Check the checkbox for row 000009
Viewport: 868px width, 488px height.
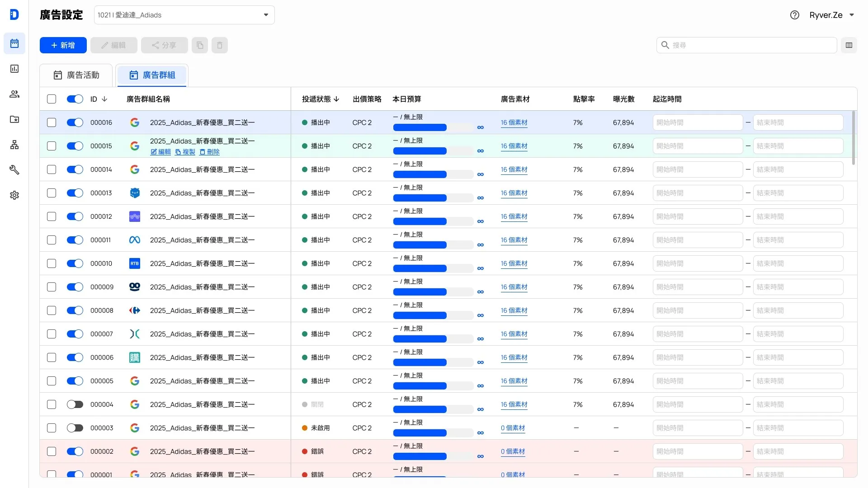(x=52, y=287)
